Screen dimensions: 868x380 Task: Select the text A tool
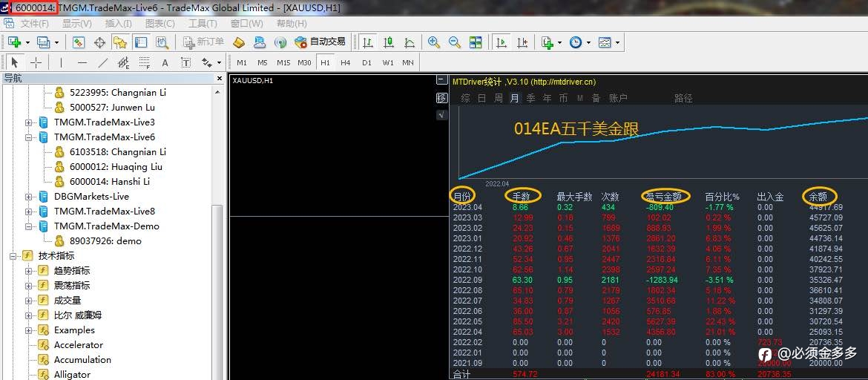[165, 62]
